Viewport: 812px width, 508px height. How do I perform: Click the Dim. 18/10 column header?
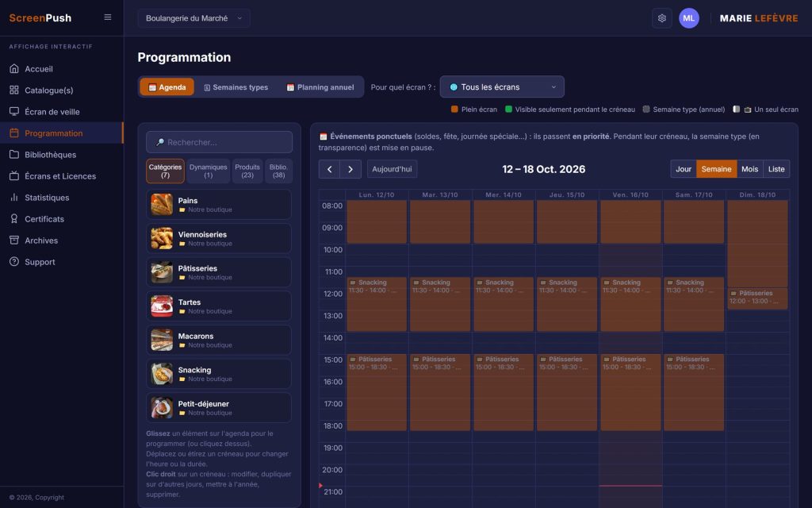(x=757, y=195)
